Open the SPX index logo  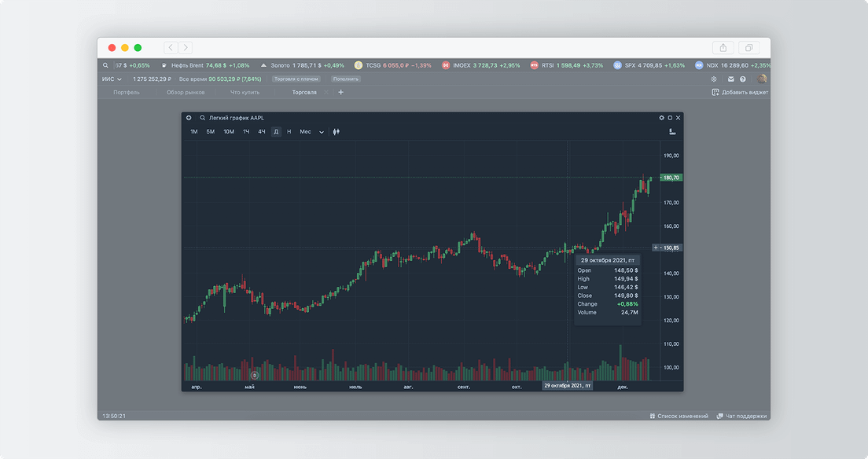617,65
